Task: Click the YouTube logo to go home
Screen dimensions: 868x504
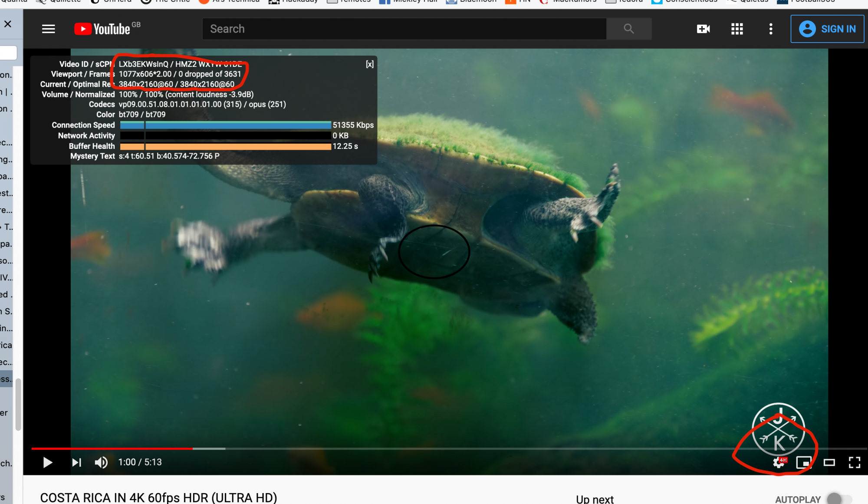Action: tap(103, 29)
